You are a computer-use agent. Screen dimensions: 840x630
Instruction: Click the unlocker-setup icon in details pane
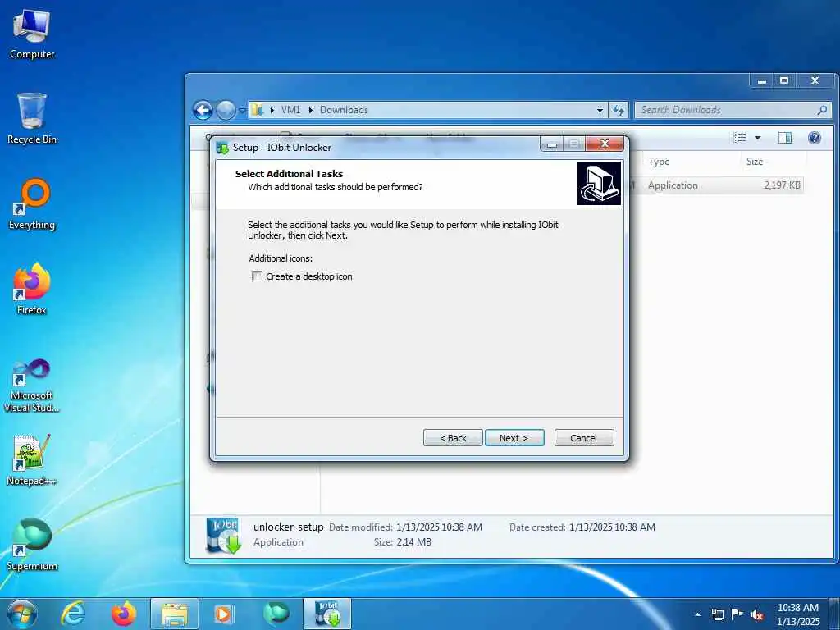(223, 535)
